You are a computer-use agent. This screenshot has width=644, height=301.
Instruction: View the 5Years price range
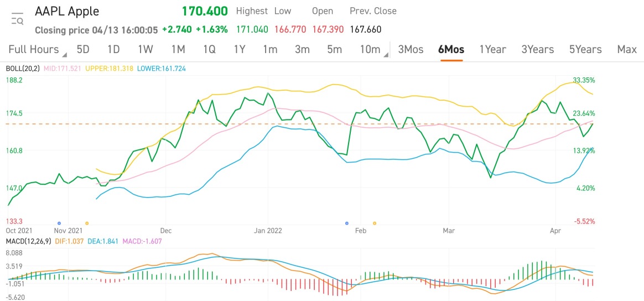pos(585,49)
